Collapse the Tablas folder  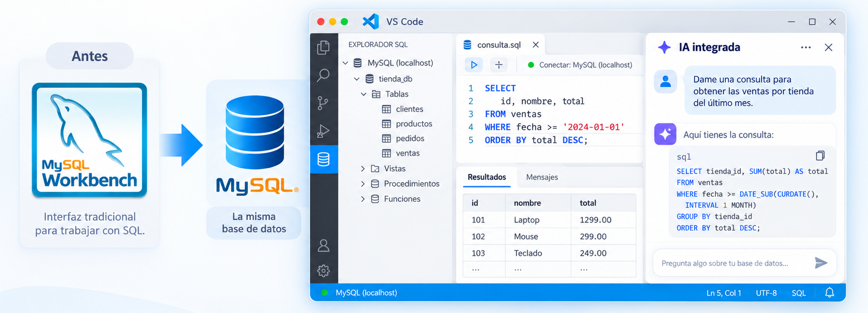(364, 94)
